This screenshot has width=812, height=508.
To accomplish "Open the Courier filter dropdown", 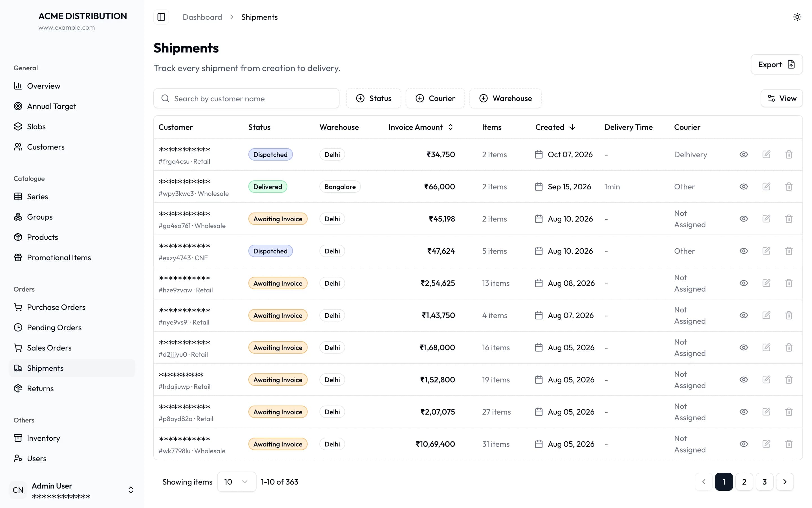I will [435, 98].
